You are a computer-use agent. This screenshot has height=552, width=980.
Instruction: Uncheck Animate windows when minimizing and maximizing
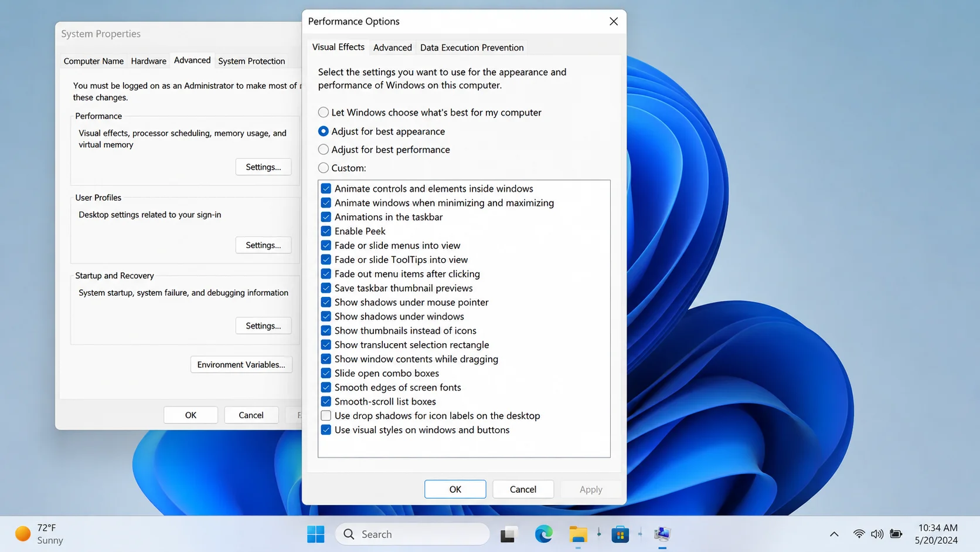pos(326,202)
